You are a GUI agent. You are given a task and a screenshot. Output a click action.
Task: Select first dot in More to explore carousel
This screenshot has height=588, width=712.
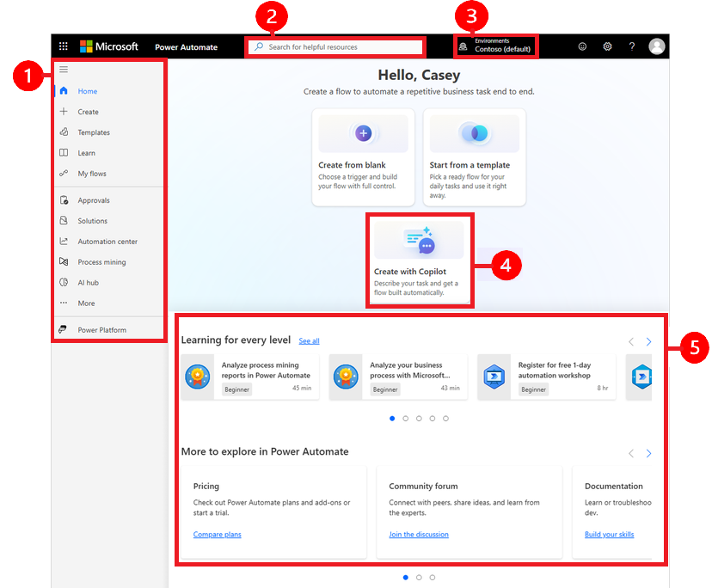pos(406,577)
